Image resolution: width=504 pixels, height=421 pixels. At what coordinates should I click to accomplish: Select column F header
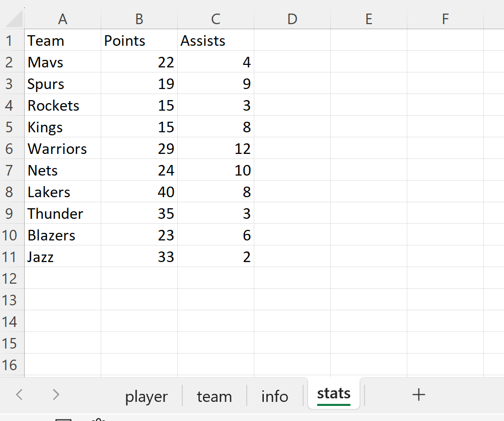coord(445,19)
